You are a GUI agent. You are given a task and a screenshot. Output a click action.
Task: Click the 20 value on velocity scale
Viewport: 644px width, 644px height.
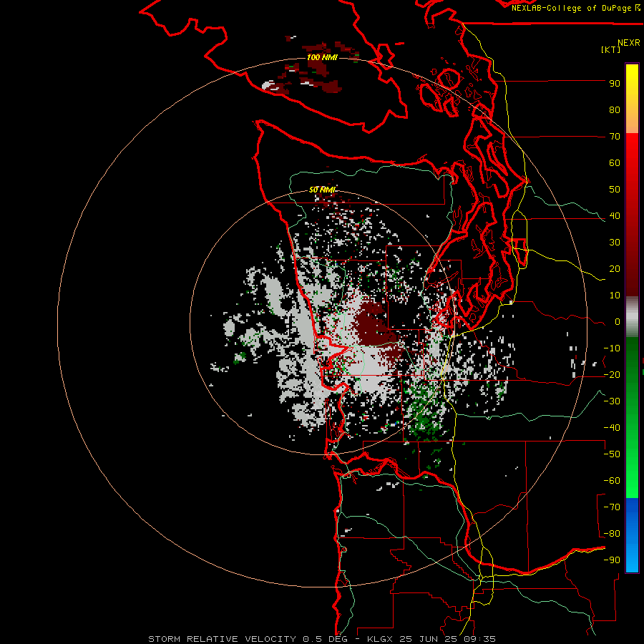click(x=615, y=269)
